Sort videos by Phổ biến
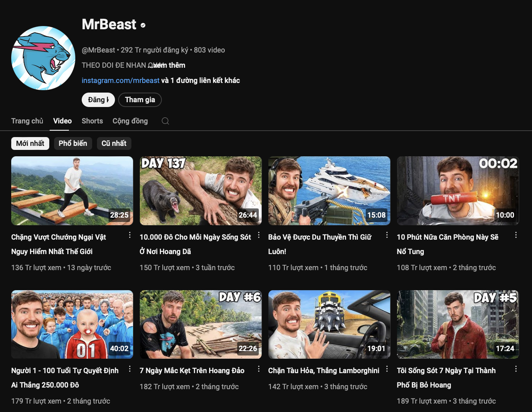 coord(73,143)
